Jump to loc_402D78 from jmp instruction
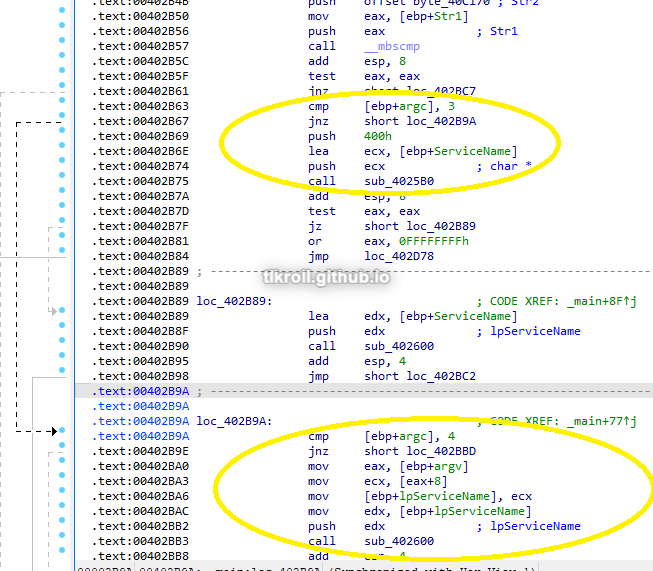This screenshot has width=653, height=571. (399, 256)
